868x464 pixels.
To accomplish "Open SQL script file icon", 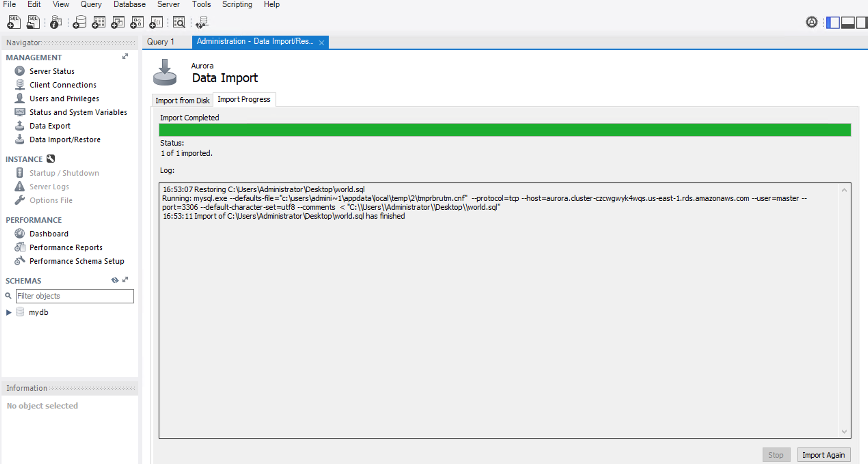I will tap(33, 23).
